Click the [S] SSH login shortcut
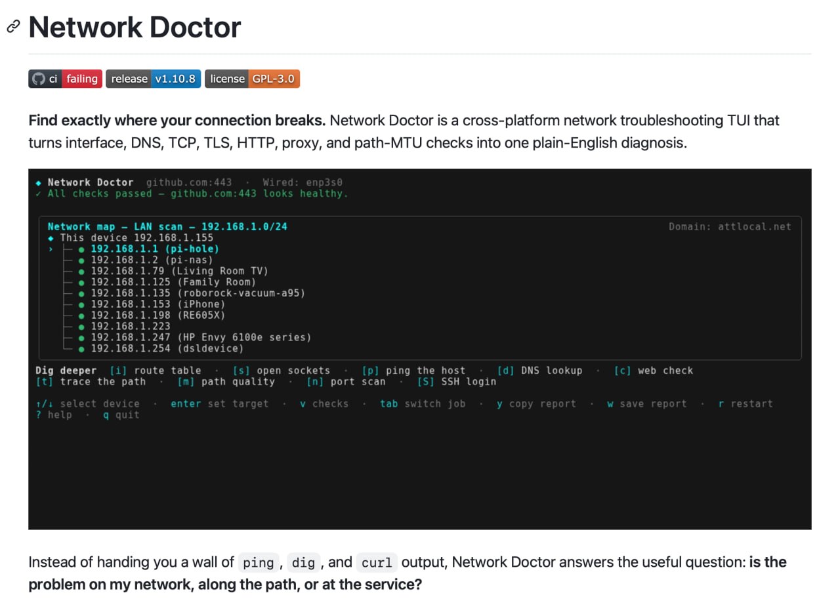840x616 pixels. 457,382
